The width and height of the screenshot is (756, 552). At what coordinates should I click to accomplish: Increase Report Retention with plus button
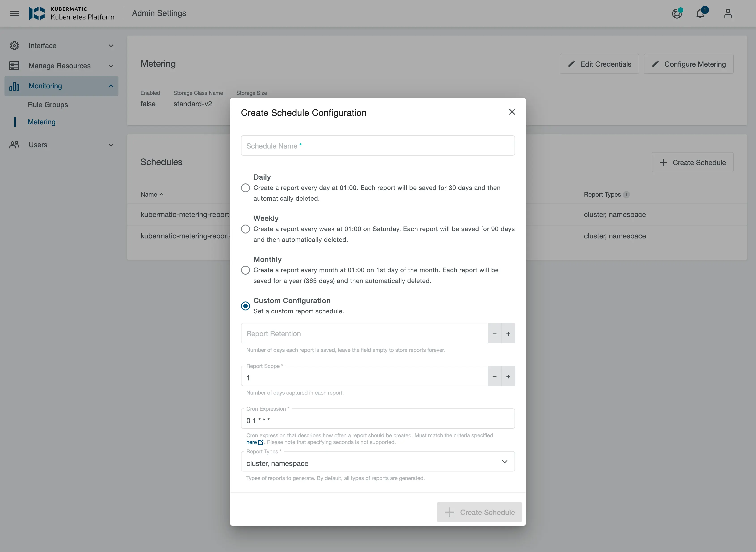pyautogui.click(x=508, y=333)
